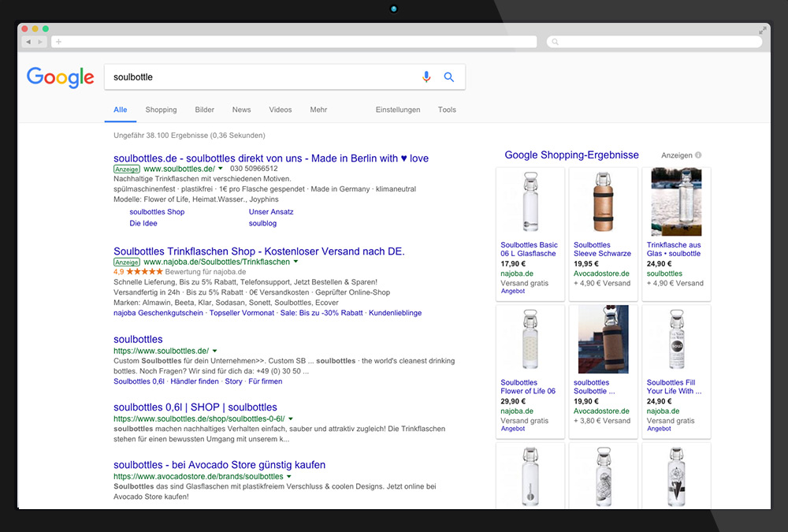
Task: Open dropdown arrow beside avocadostore.de/brands/soulbottles URL
Action: (289, 476)
